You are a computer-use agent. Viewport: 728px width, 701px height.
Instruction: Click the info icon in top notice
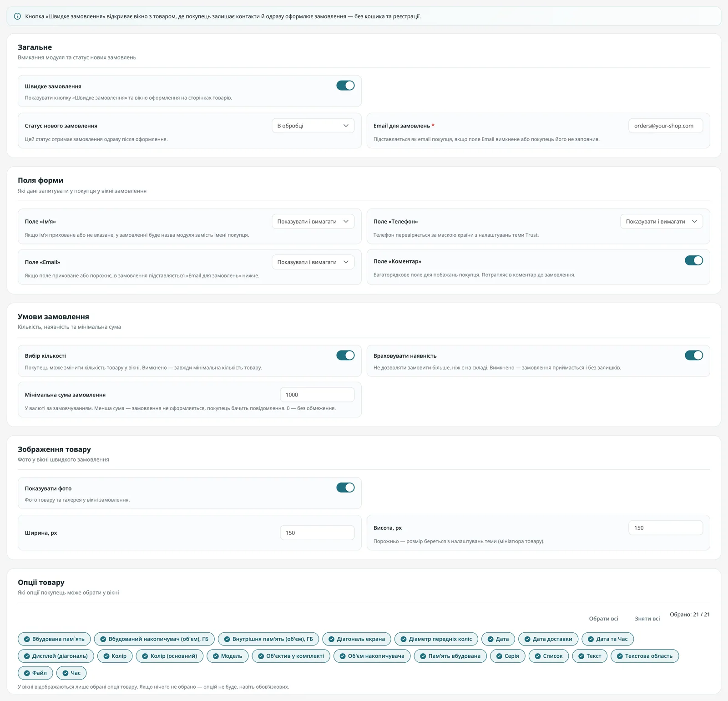click(x=17, y=16)
